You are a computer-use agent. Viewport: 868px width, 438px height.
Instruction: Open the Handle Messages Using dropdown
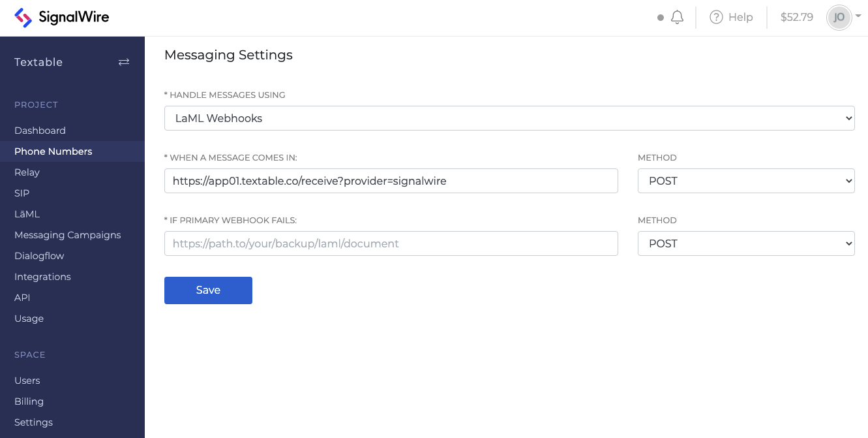pos(509,118)
